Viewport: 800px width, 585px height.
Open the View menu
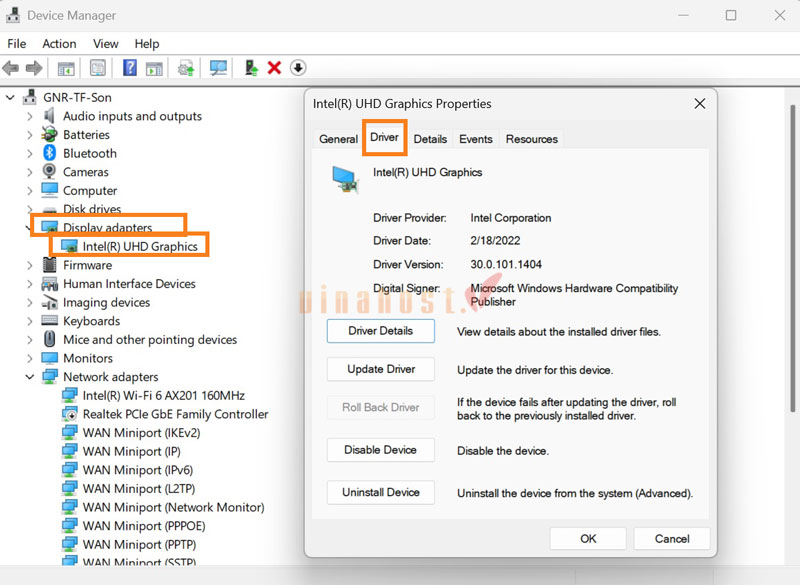point(106,44)
